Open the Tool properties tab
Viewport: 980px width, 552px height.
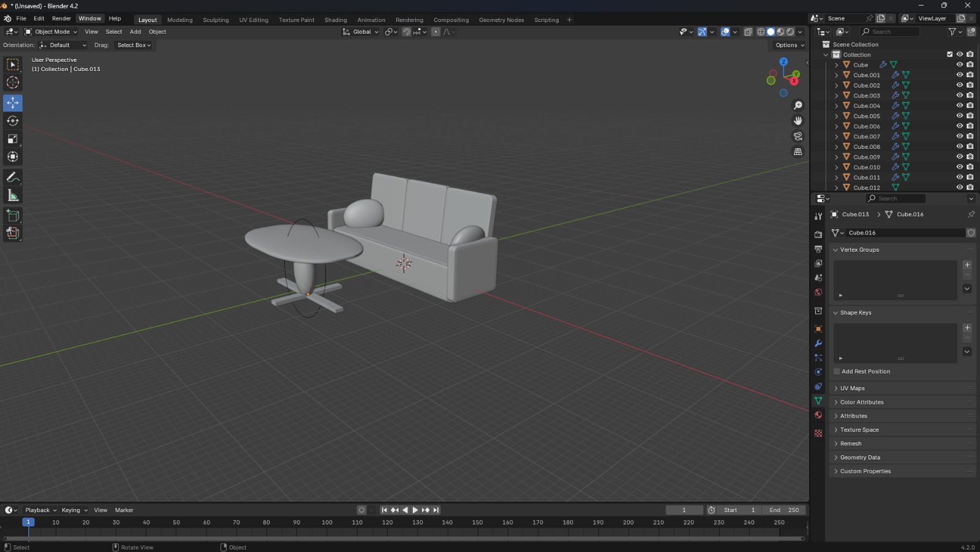coord(818,216)
